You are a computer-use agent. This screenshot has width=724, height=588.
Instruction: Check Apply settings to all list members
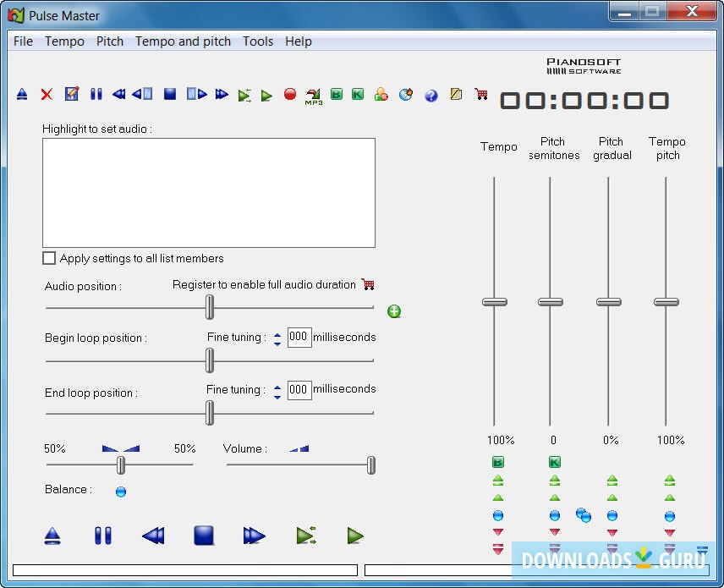coord(49,258)
